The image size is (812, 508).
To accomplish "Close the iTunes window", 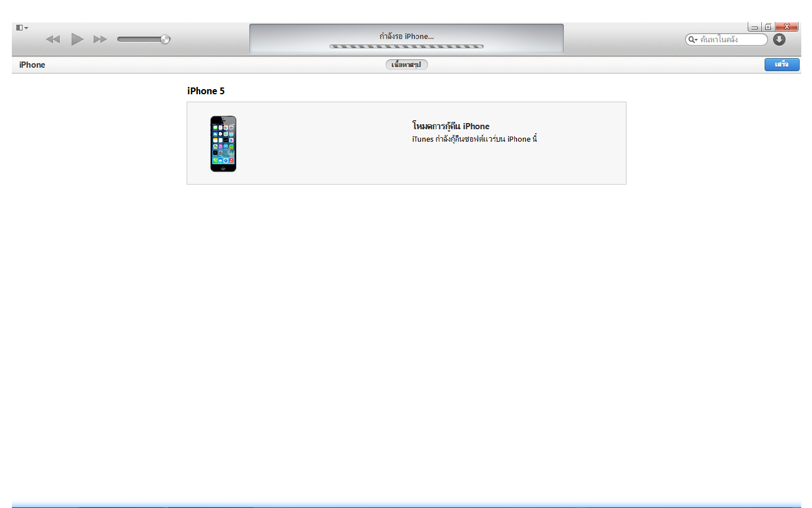I will point(787,27).
